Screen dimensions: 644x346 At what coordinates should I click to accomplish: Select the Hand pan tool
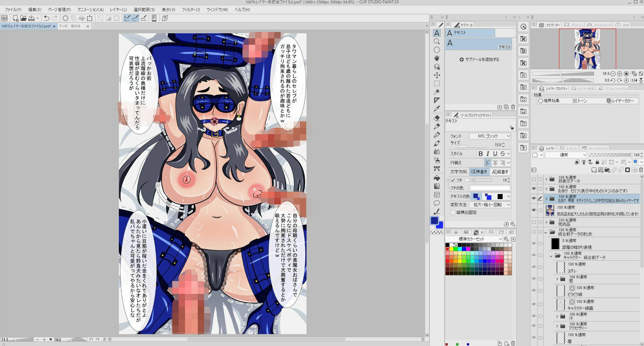click(436, 58)
